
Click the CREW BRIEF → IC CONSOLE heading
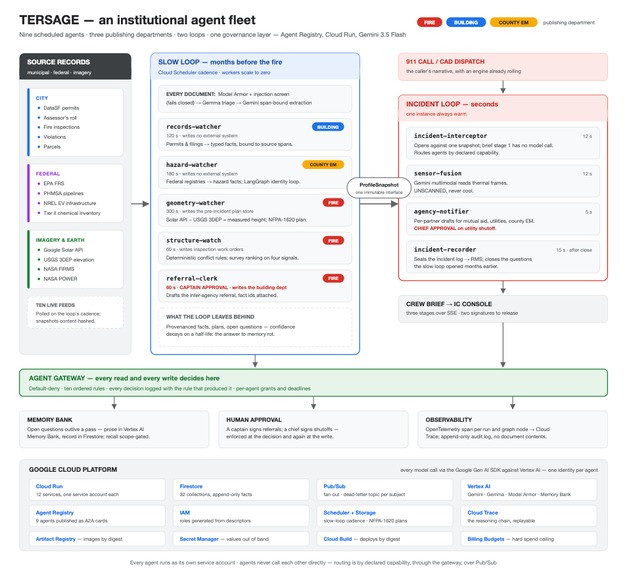click(449, 304)
